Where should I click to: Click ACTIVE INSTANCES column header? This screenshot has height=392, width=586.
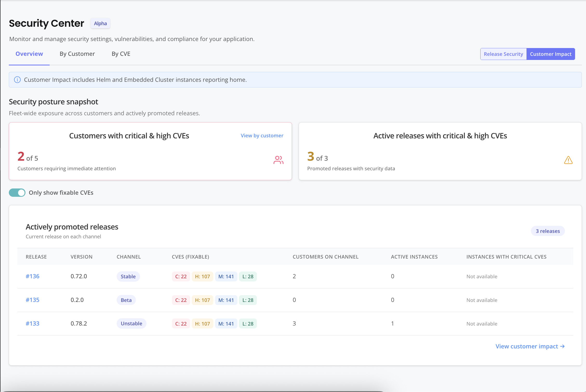[414, 257]
